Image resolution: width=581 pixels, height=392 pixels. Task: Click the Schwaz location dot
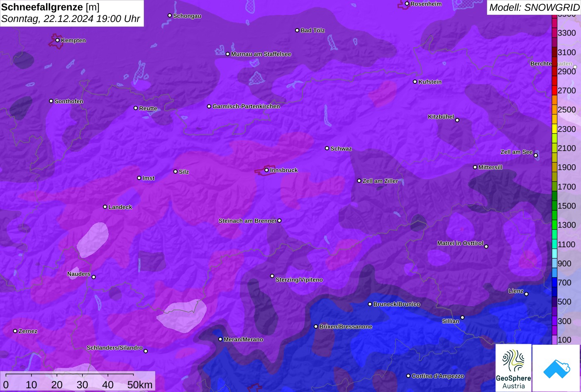(x=327, y=148)
